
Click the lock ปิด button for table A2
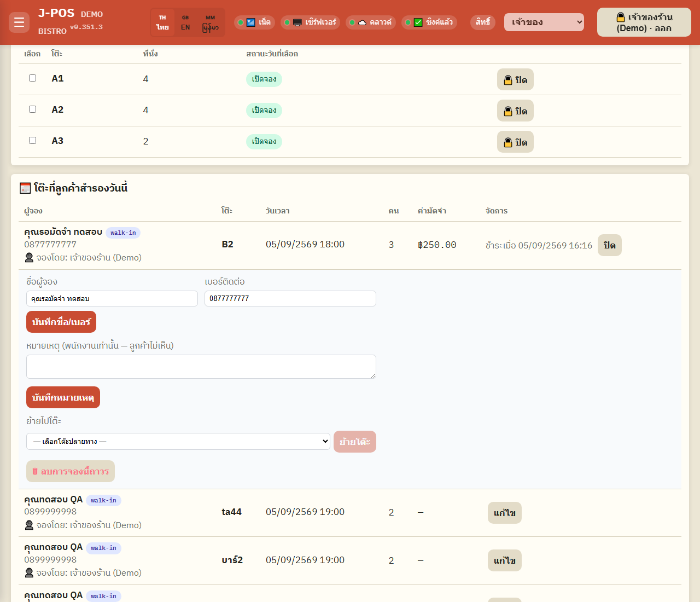click(515, 111)
